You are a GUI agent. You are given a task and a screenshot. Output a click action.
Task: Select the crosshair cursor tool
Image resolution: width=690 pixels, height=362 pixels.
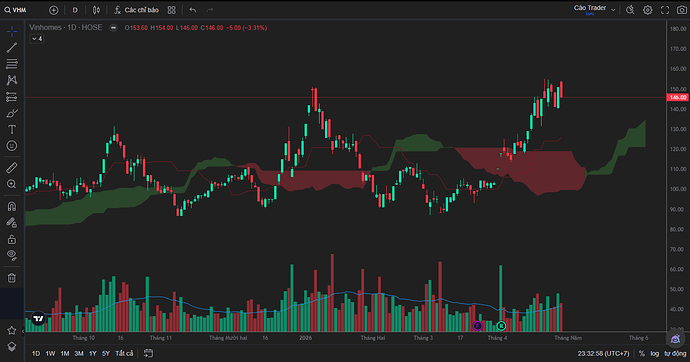click(12, 31)
